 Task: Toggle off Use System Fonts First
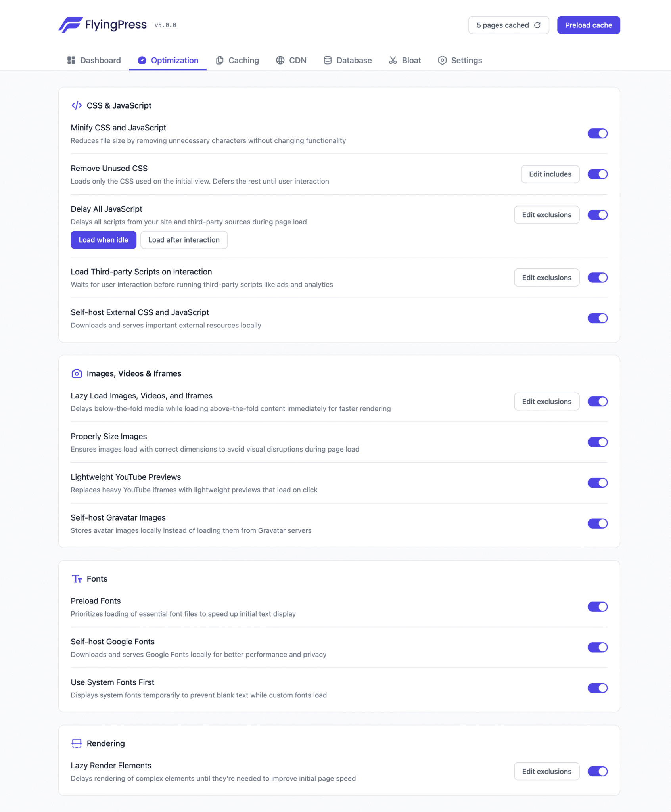597,688
